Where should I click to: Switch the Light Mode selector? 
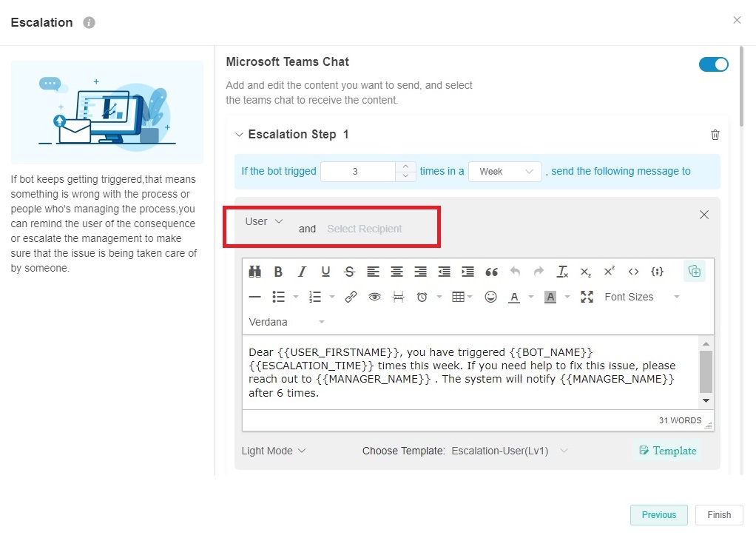pos(273,451)
